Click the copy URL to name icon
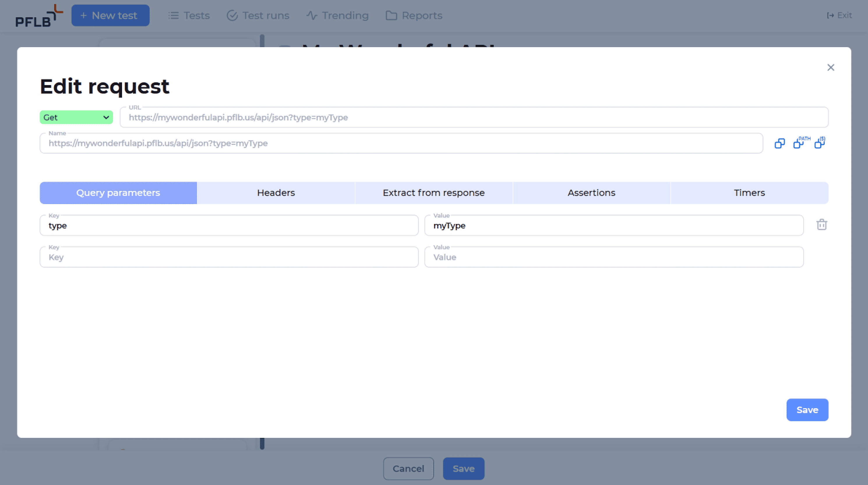The width and height of the screenshot is (868, 485). coord(779,143)
